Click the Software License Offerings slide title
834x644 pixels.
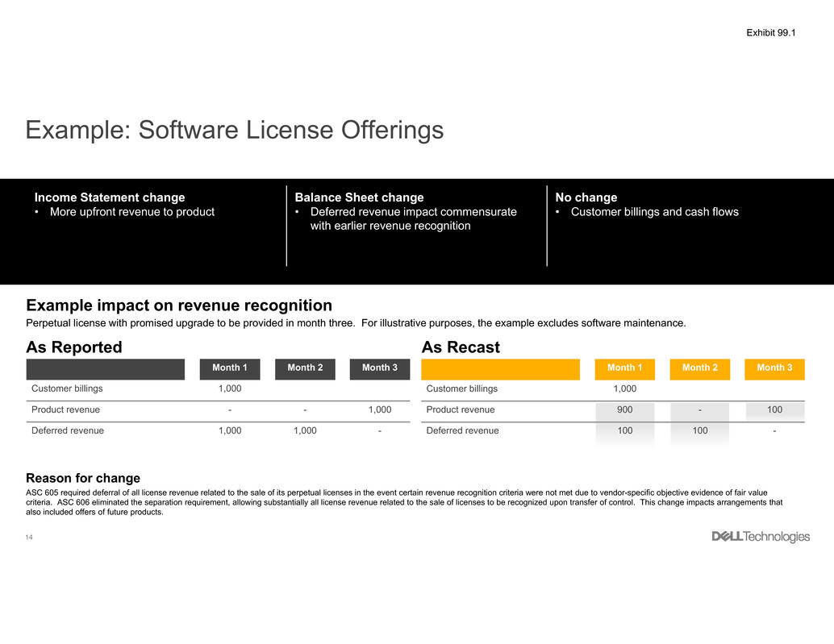235,130
